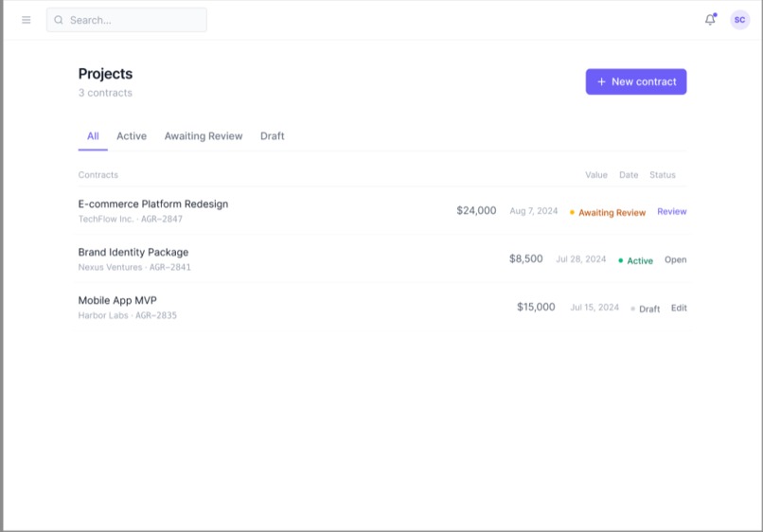The image size is (763, 532).
Task: Click Nexus Ventures · AGR-2841 subtitle
Action: (x=134, y=267)
